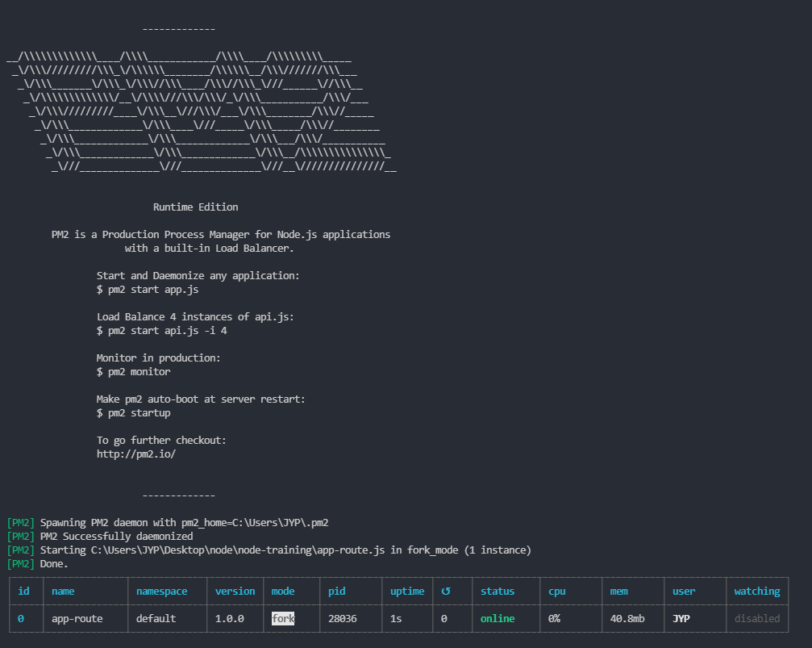812x648 pixels.
Task: Click the 'name' column header
Action: pyautogui.click(x=63, y=591)
